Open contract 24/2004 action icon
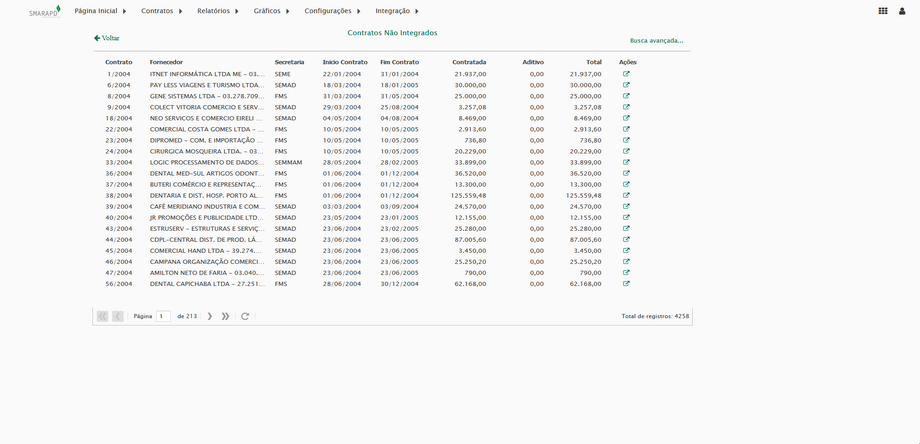The image size is (920, 444). click(626, 151)
